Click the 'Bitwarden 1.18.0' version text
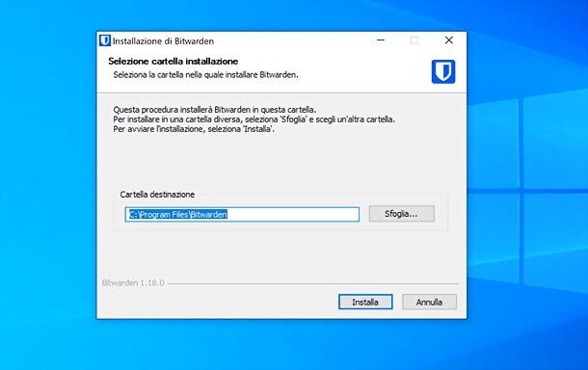The image size is (588, 370). click(x=133, y=283)
